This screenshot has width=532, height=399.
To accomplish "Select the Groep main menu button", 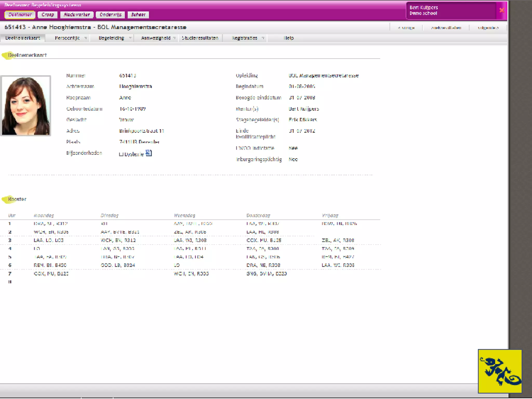I will (48, 15).
